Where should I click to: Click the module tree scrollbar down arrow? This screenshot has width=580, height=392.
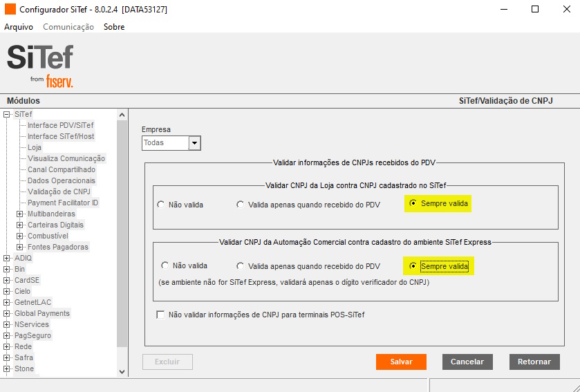click(x=122, y=372)
